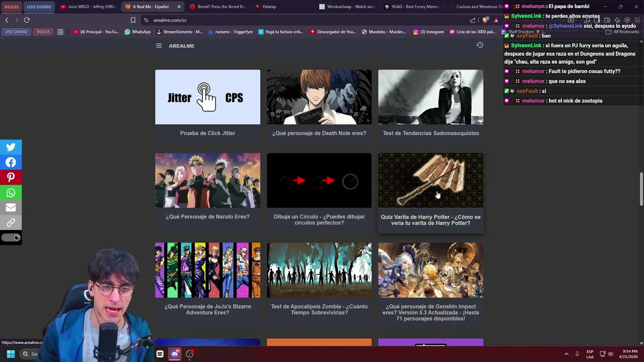The image size is (644, 362).
Task: Open Brave Rewards triangle icon
Action: [496, 20]
